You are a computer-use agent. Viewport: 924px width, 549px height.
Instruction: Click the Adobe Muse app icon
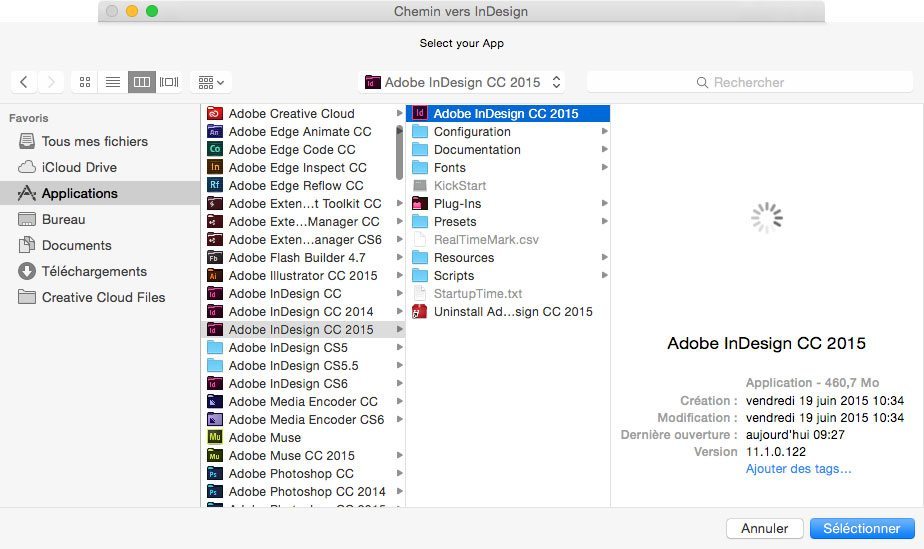(x=214, y=437)
